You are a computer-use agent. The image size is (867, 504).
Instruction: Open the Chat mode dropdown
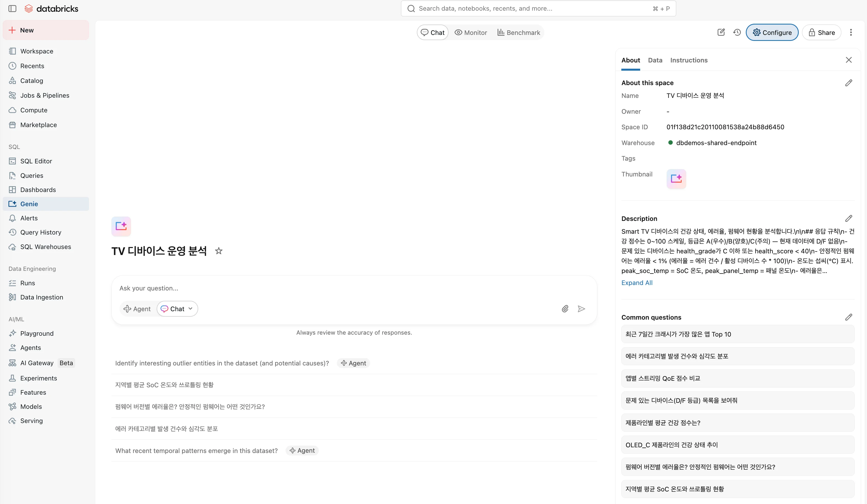click(x=177, y=309)
